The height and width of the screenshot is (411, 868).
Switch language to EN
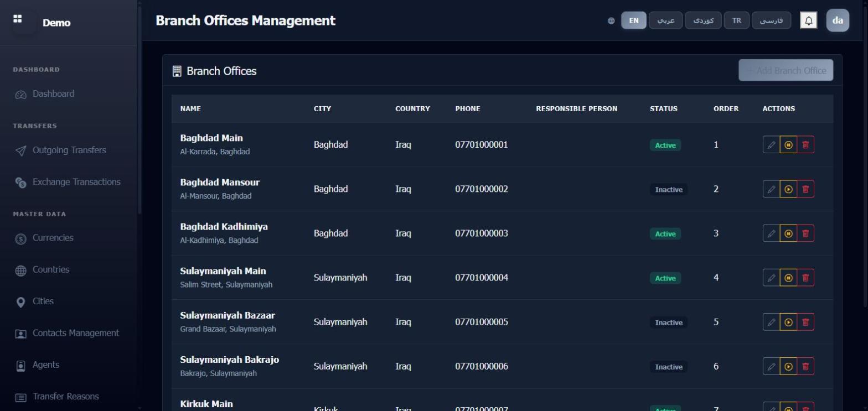point(634,20)
